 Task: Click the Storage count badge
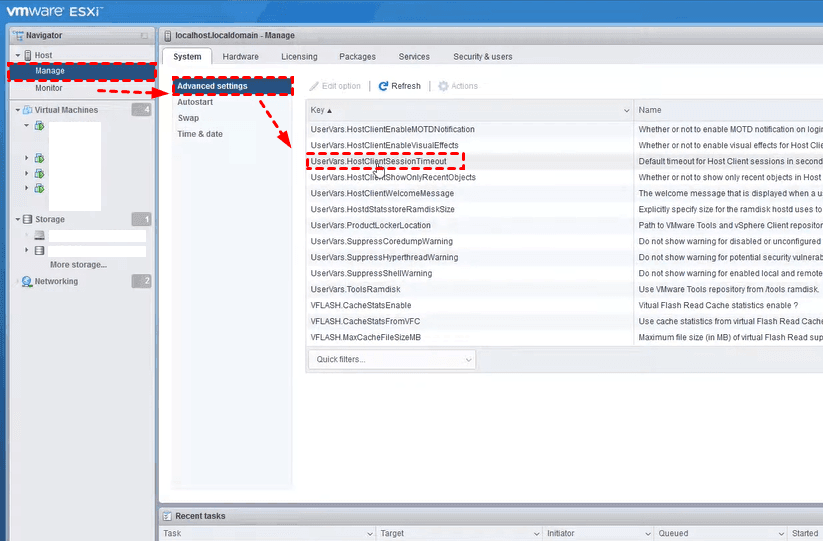(141, 219)
